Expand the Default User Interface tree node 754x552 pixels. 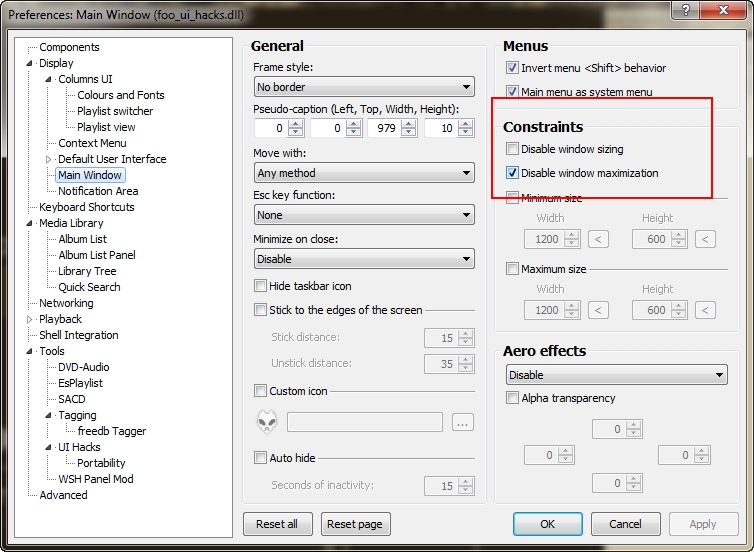[49, 159]
